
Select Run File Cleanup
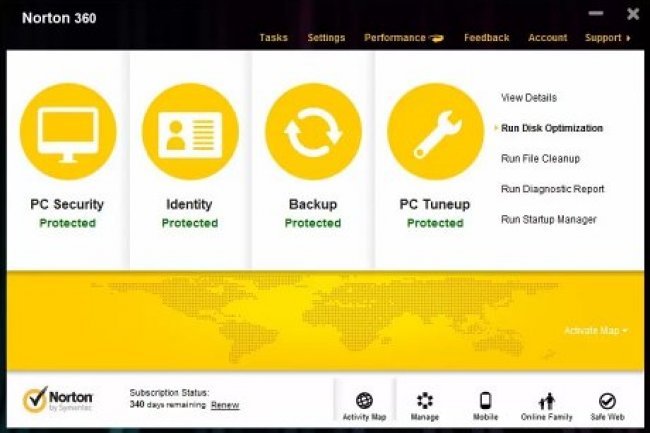coord(540,158)
